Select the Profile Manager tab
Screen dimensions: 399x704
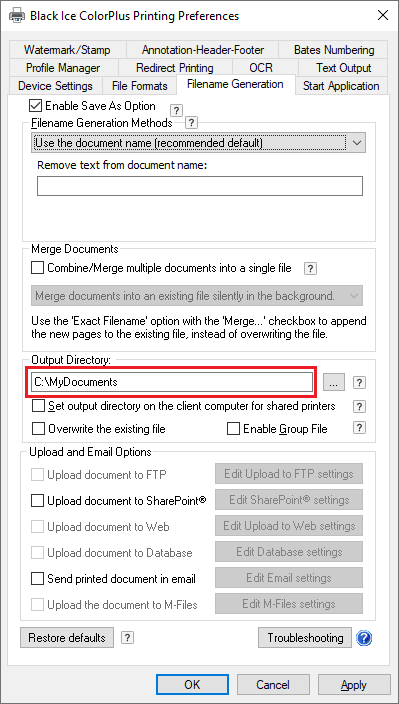(x=63, y=68)
